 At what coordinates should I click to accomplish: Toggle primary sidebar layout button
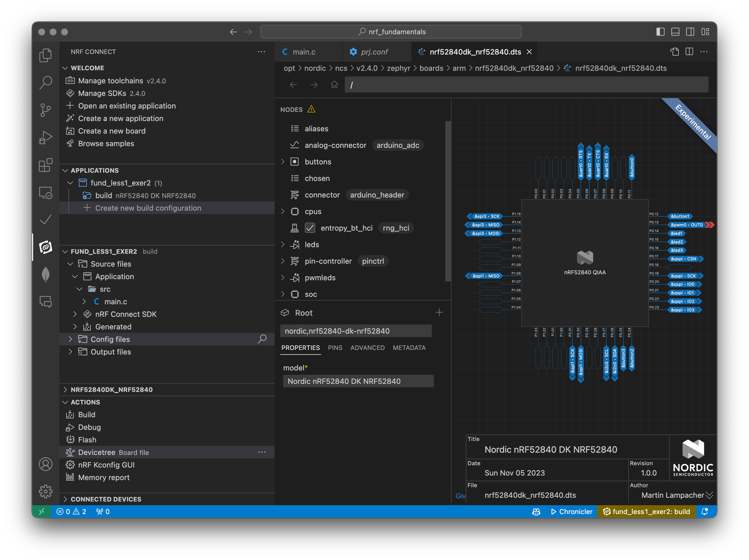coord(660,32)
